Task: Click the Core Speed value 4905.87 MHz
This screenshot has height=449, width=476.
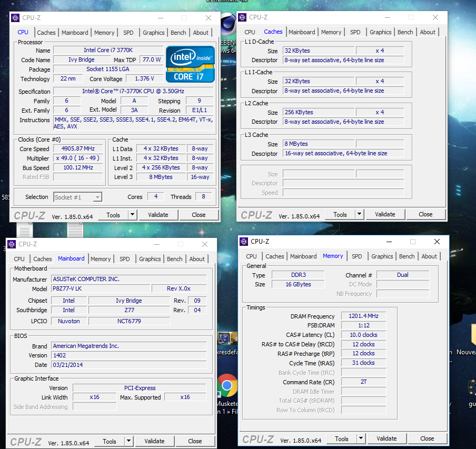Action: coord(78,148)
